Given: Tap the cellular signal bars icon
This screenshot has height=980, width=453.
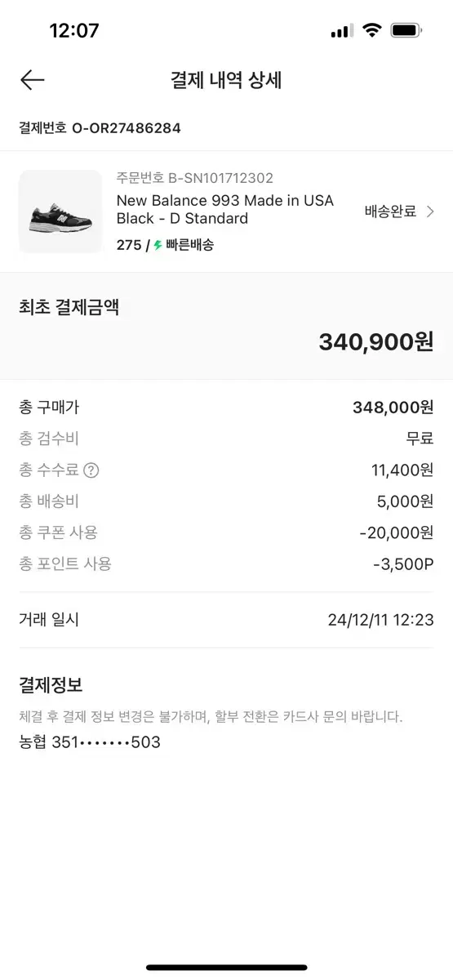Looking at the screenshot, I should 341,31.
